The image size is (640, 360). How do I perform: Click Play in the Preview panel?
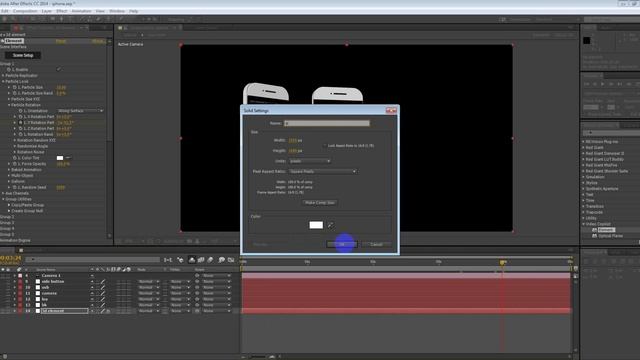[x=602, y=84]
